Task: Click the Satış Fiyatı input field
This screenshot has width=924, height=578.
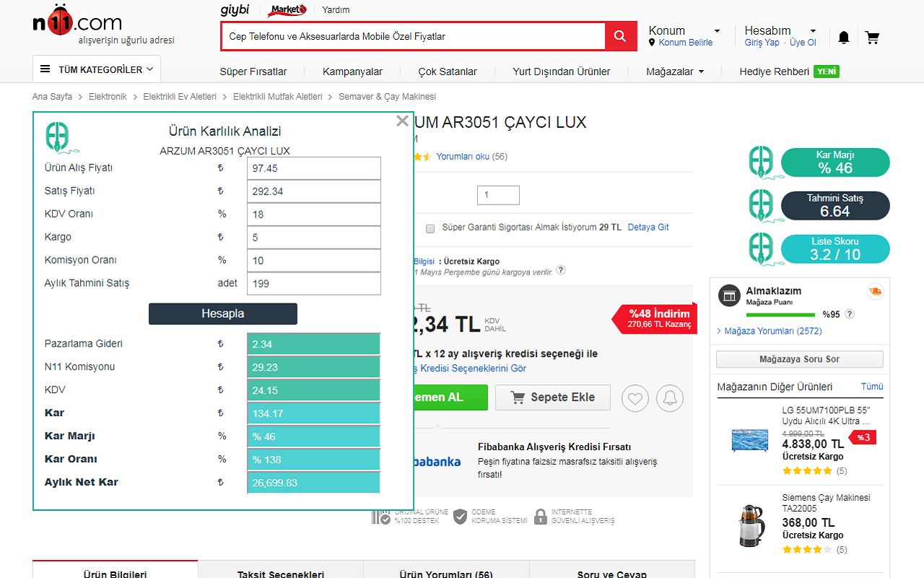Action: pyautogui.click(x=313, y=191)
